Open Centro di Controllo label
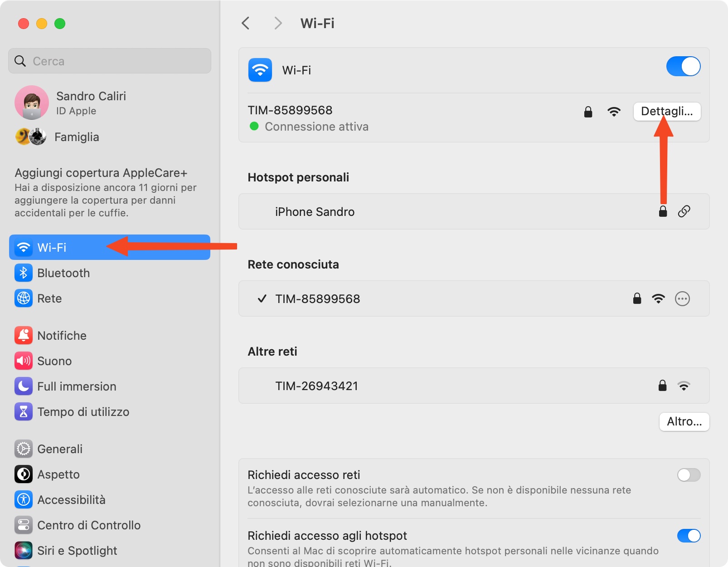The image size is (728, 567). pos(89,525)
